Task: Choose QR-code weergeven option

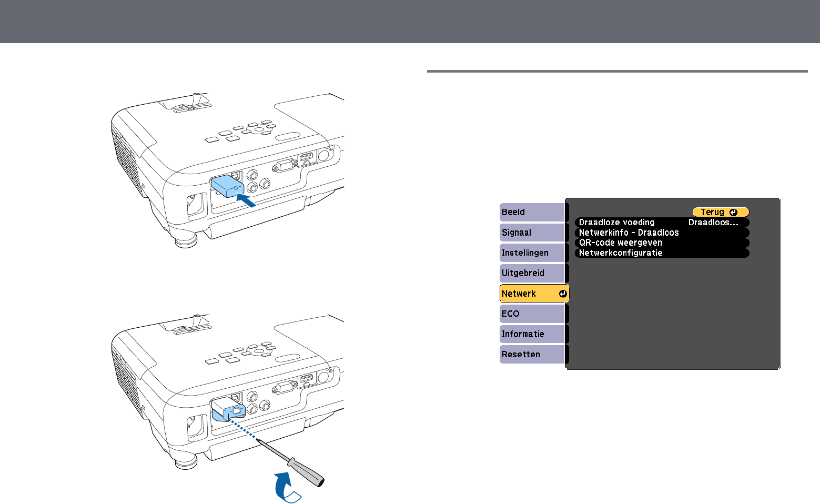Action: coord(662,243)
